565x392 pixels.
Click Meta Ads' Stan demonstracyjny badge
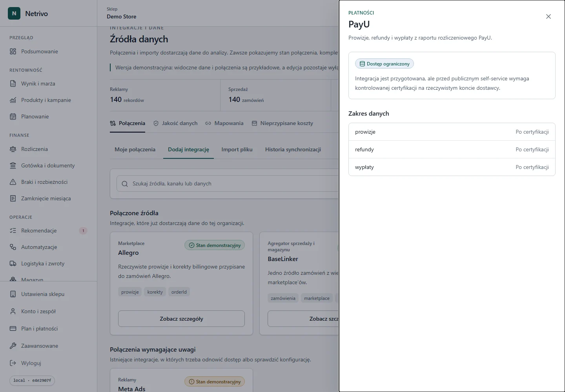point(215,381)
